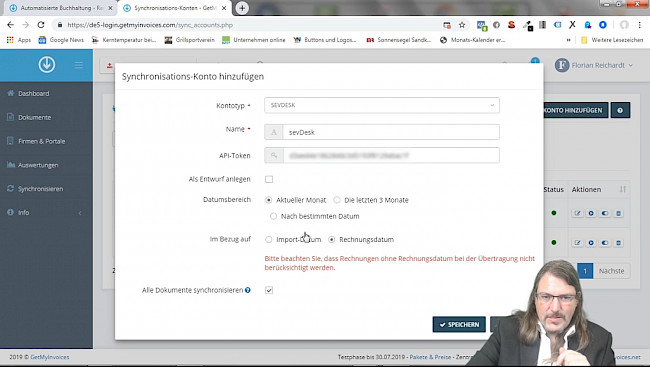
Task: Select the Aktueller Monat radio button
Action: click(x=269, y=200)
